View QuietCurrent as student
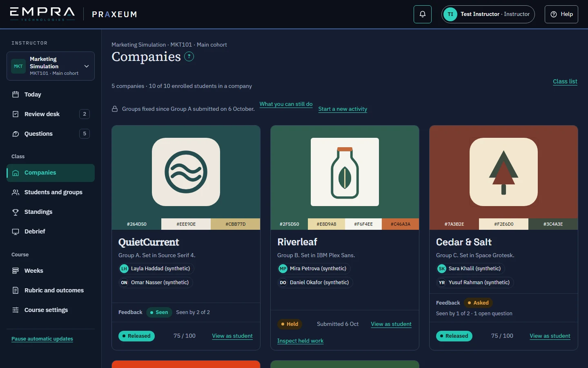588x368 pixels. pos(232,336)
